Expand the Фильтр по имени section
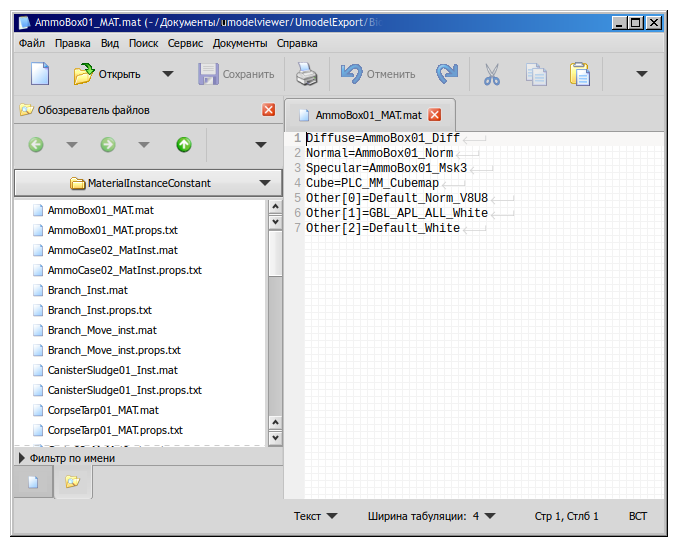Screen dimensions: 678x547 click(67, 458)
